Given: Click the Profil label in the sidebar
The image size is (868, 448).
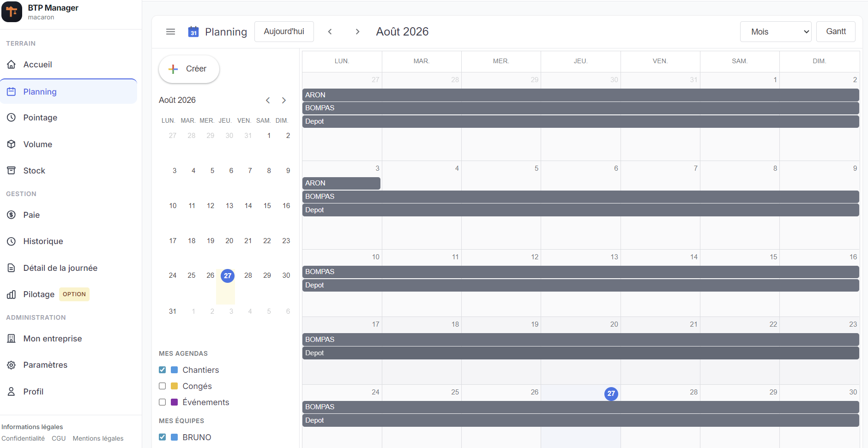Looking at the screenshot, I should 33,392.
